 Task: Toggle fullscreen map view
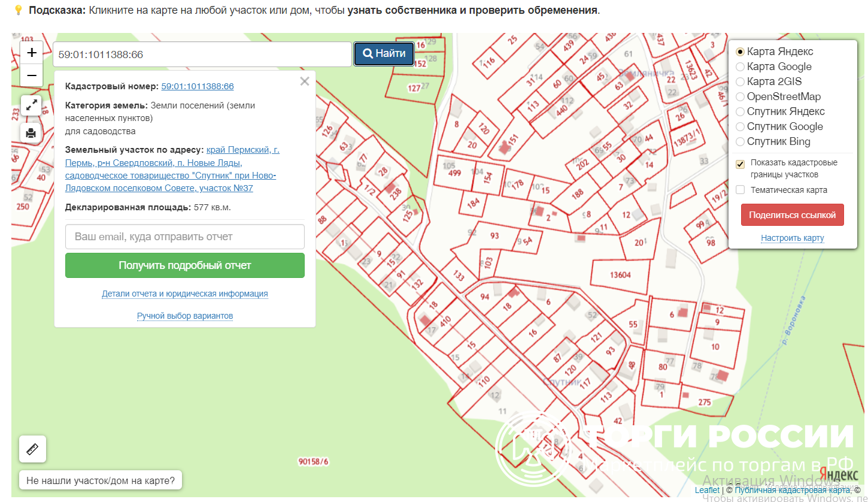[x=31, y=105]
